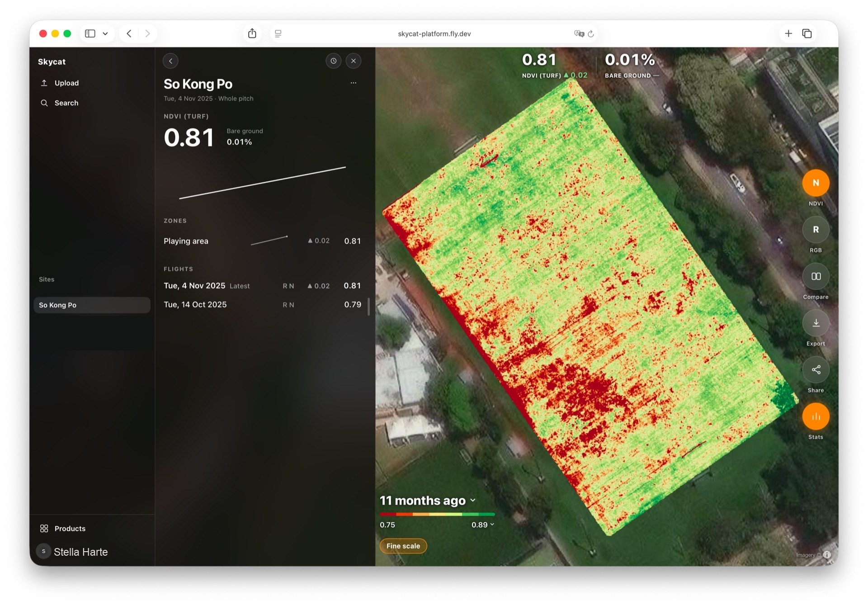The height and width of the screenshot is (605, 868).
Task: Click the 0.81 NDVI (Turf) map stat
Action: [555, 66]
